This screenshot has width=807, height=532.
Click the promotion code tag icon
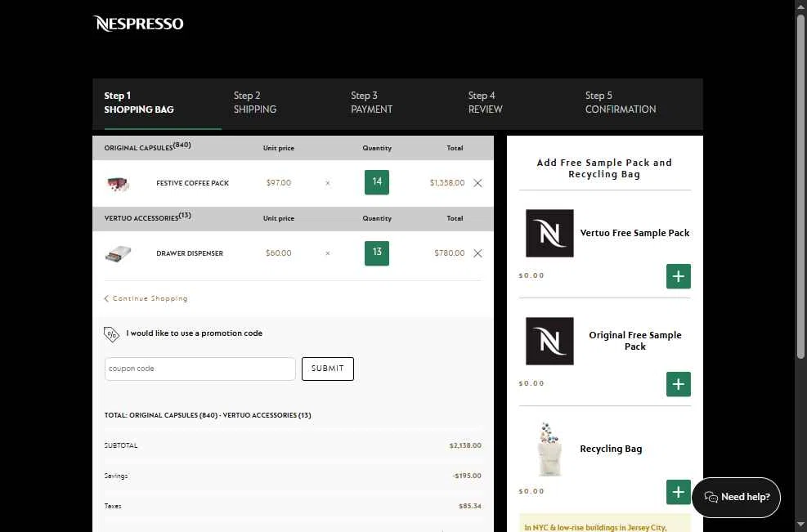coord(111,334)
